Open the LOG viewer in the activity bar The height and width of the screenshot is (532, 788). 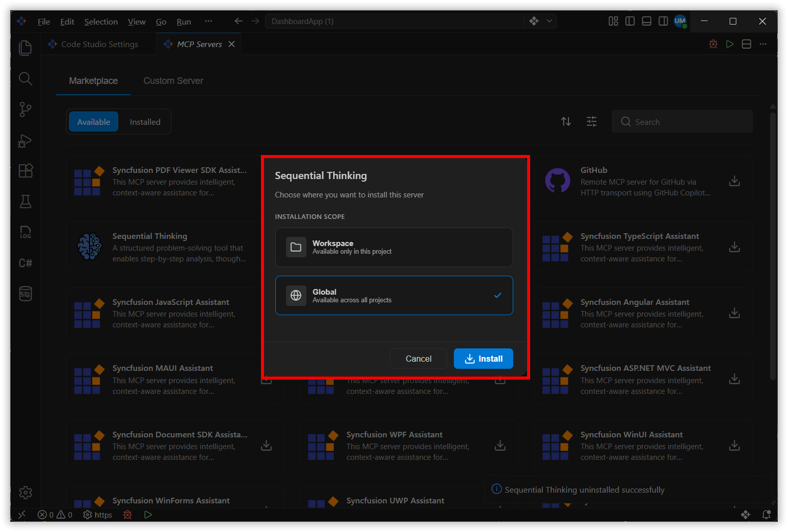[x=25, y=232]
